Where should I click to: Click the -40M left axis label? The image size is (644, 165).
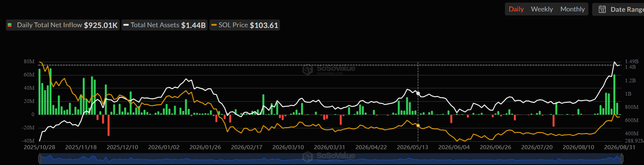28,141
